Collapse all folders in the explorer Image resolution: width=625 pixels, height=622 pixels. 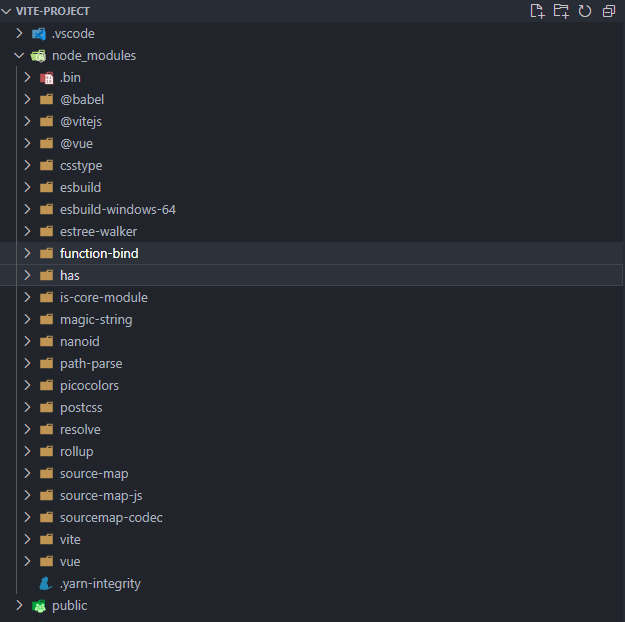click(x=609, y=11)
